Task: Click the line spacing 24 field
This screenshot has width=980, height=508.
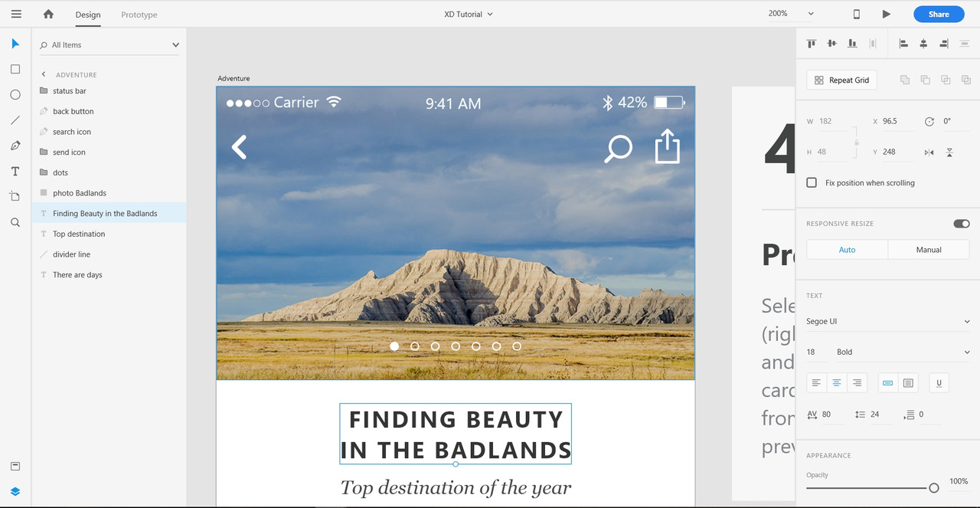Action: tap(880, 415)
